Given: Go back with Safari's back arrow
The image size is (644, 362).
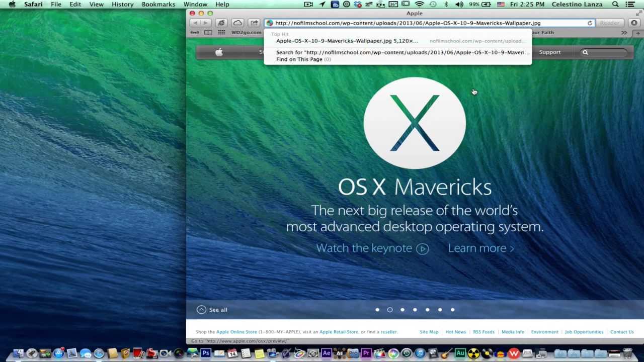Looking at the screenshot, I should point(195,23).
